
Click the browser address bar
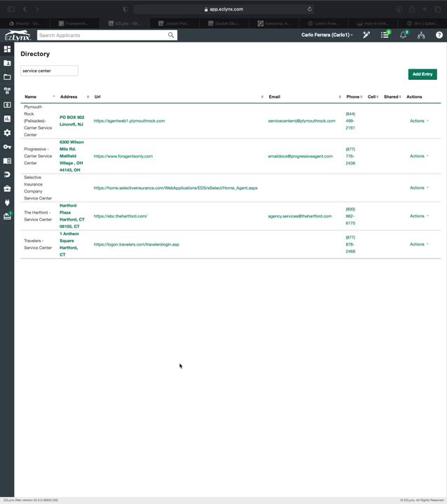tap(224, 9)
